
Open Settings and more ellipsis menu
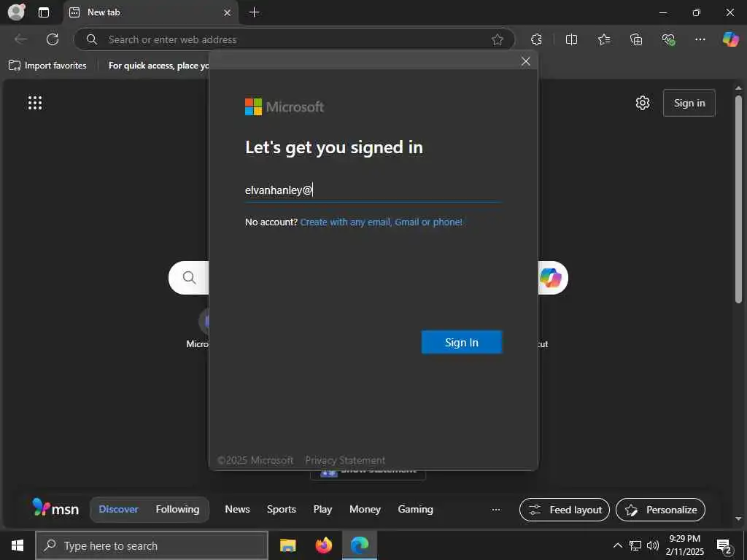coord(700,39)
